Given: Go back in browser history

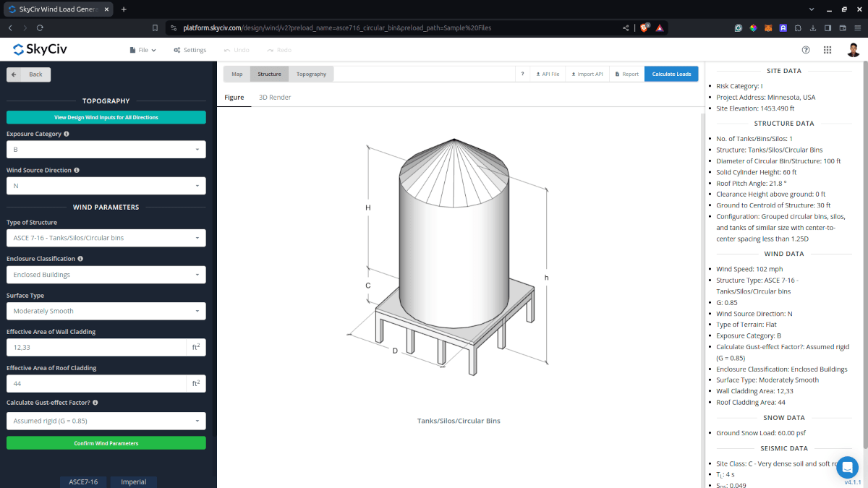Looking at the screenshot, I should (10, 27).
